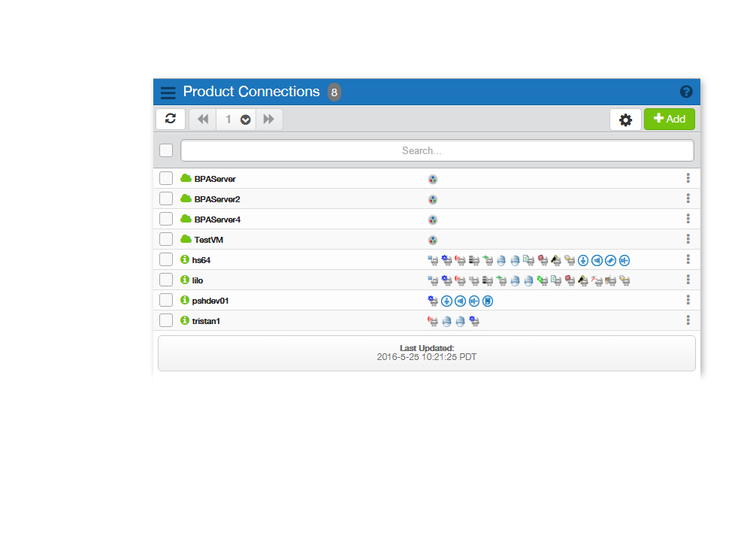Open the three-dot menu for the hs64 row
The height and width of the screenshot is (533, 756).
pos(688,259)
